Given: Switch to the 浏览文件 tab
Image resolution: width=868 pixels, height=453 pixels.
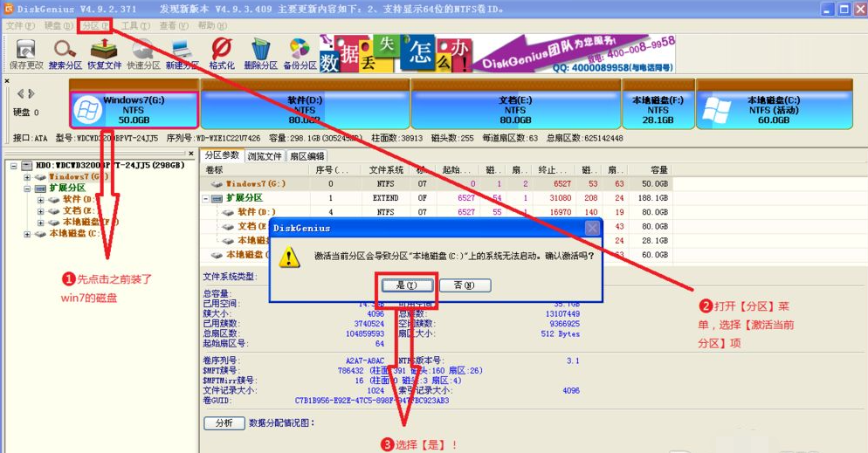Looking at the screenshot, I should (265, 156).
